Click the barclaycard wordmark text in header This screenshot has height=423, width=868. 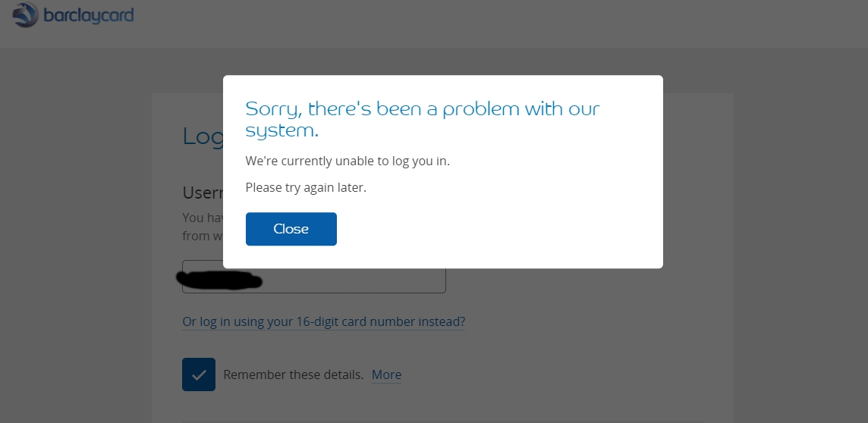(x=89, y=15)
